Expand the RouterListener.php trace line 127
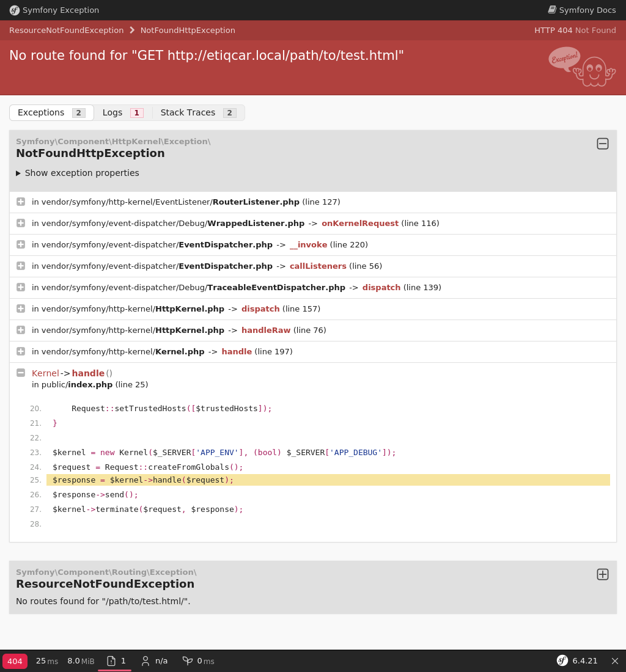This screenshot has height=672, width=626. [x=21, y=202]
